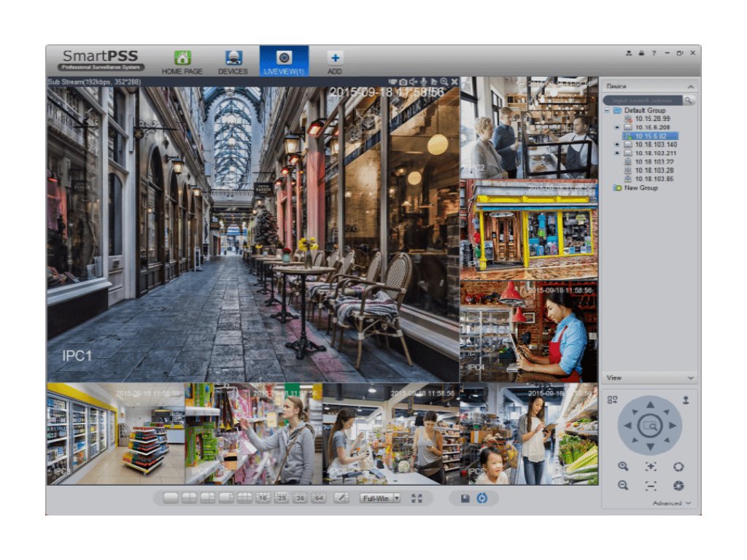The image size is (747, 560).
Task: Click the fullscreen icon in bottom bar
Action: click(x=417, y=498)
